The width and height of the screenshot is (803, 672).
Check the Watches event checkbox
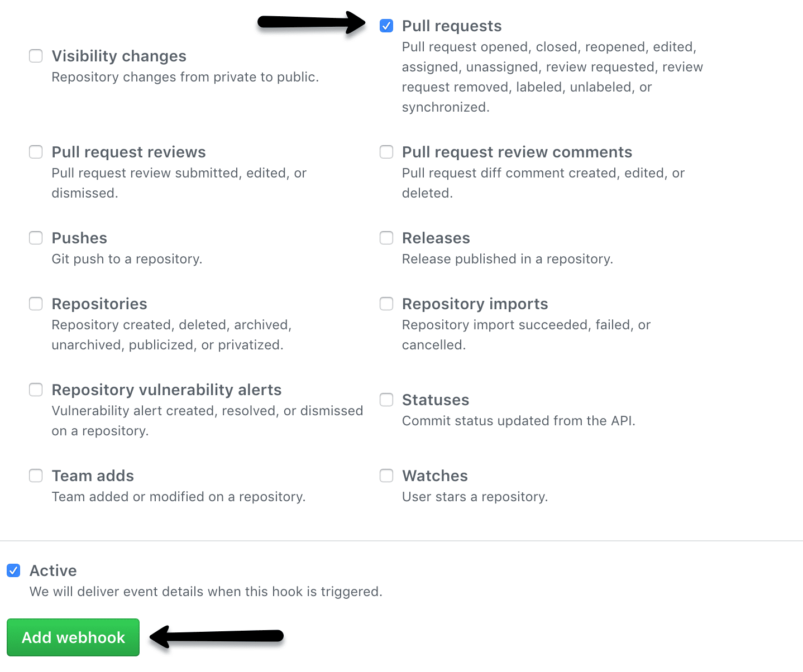click(x=386, y=476)
